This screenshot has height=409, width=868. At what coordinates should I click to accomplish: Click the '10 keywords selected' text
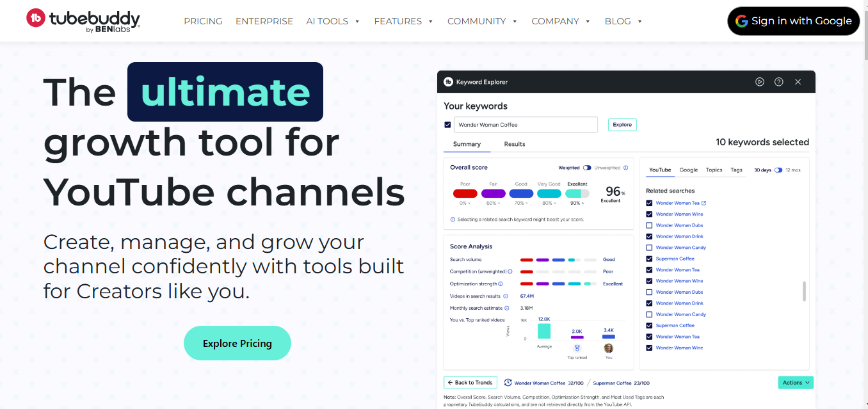(x=762, y=142)
